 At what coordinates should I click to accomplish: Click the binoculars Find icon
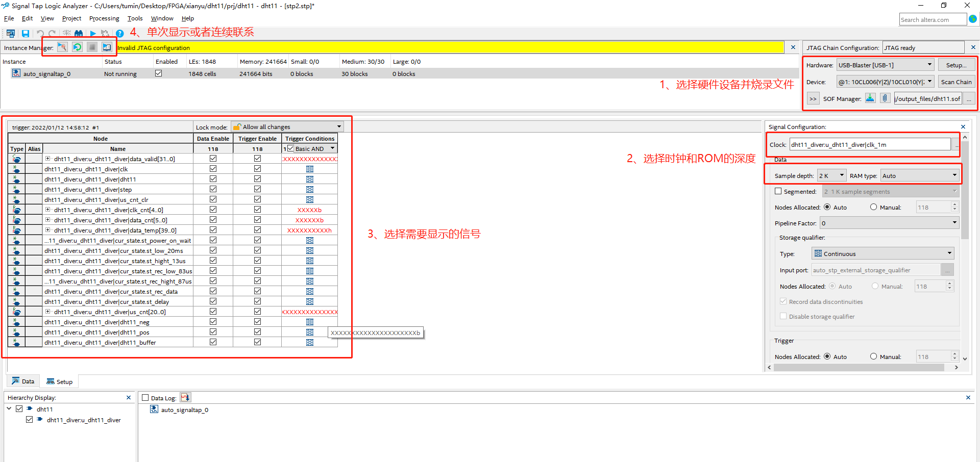(x=79, y=34)
